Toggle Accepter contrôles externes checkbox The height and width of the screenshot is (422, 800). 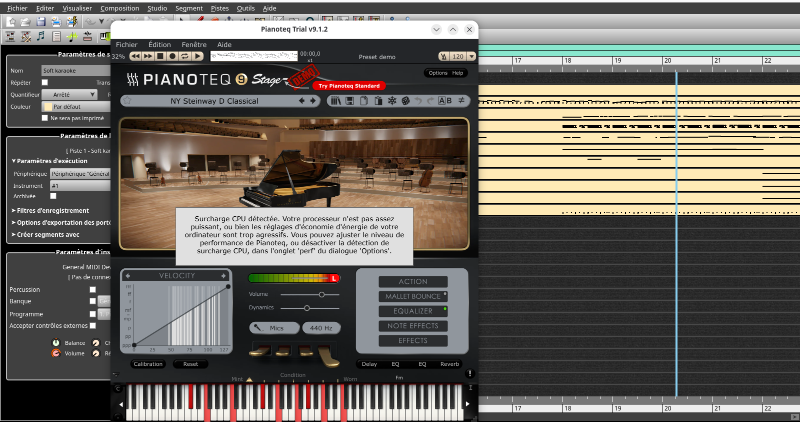(93, 325)
